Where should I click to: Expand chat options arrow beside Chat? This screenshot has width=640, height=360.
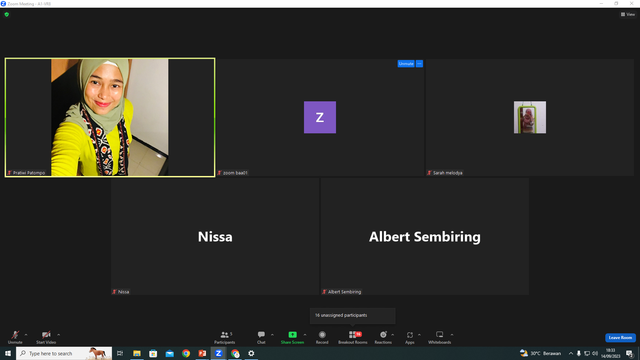coord(272,335)
